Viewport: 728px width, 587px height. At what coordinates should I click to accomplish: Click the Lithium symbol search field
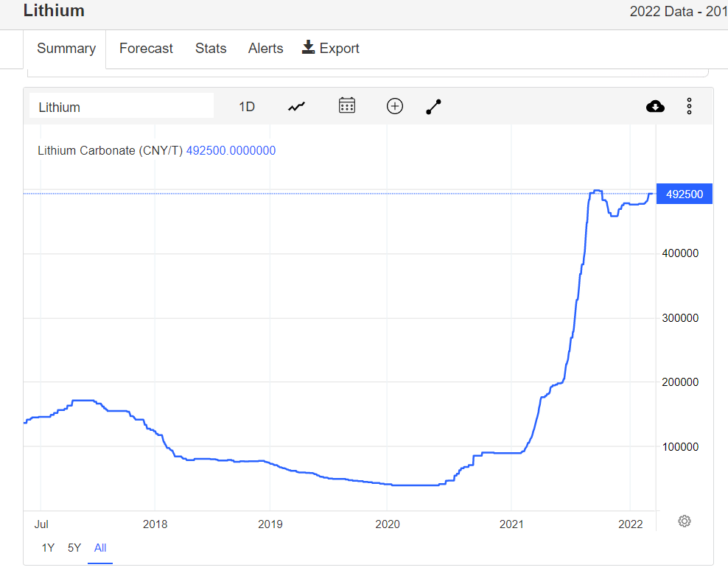122,106
